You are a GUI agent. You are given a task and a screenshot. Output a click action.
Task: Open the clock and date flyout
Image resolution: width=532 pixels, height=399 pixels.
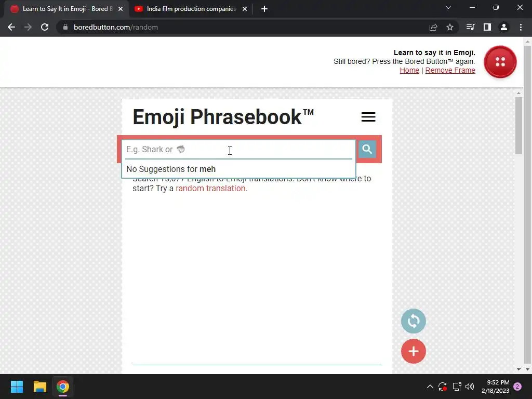(x=495, y=387)
